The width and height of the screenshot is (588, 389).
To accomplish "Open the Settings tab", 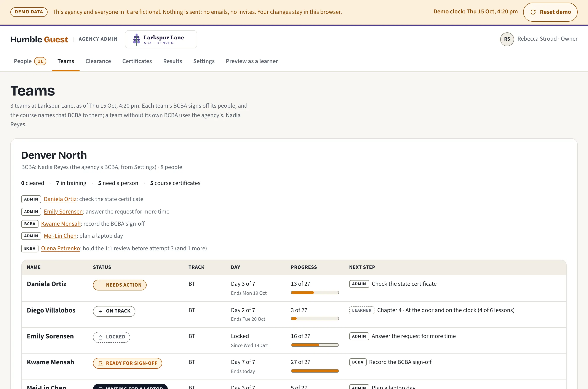I will (204, 61).
